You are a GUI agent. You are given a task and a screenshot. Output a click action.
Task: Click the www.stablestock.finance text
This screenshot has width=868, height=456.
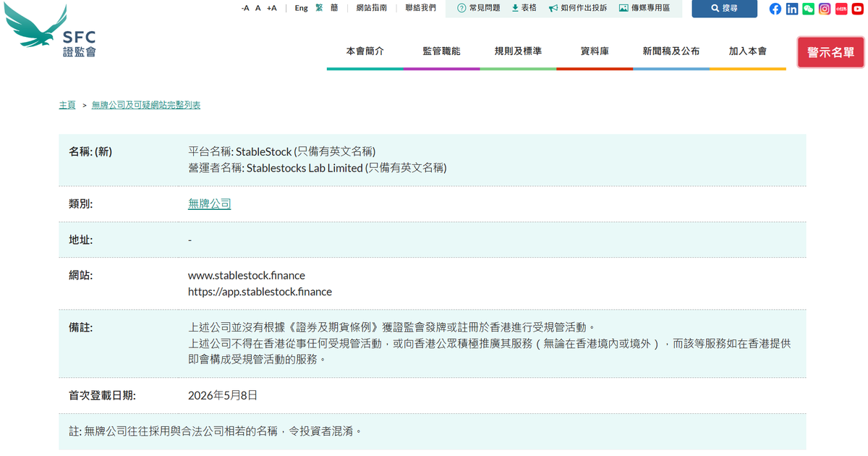[x=247, y=276]
